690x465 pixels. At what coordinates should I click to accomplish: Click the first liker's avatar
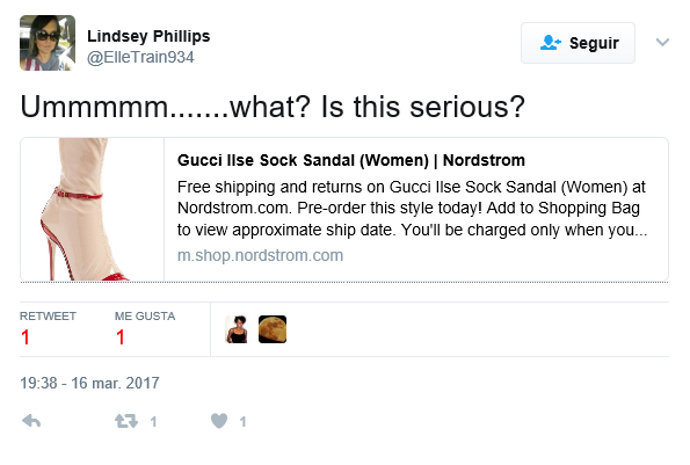point(237,329)
